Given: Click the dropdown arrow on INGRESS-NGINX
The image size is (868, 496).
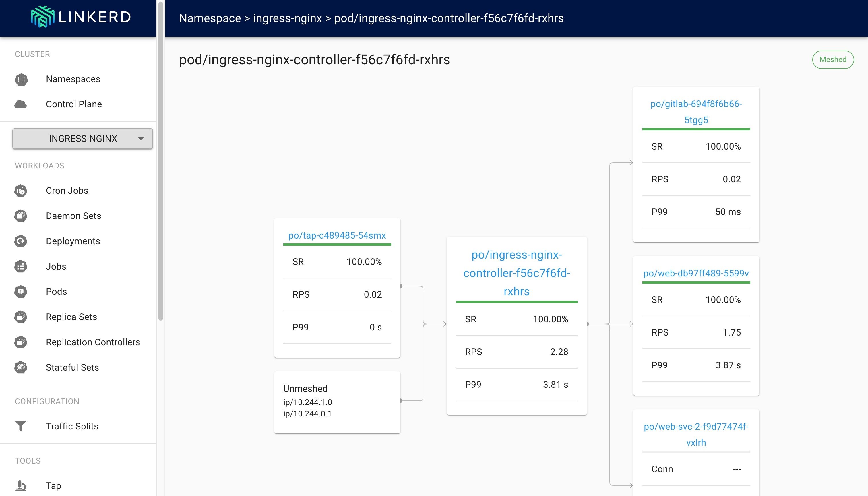Looking at the screenshot, I should 140,138.
